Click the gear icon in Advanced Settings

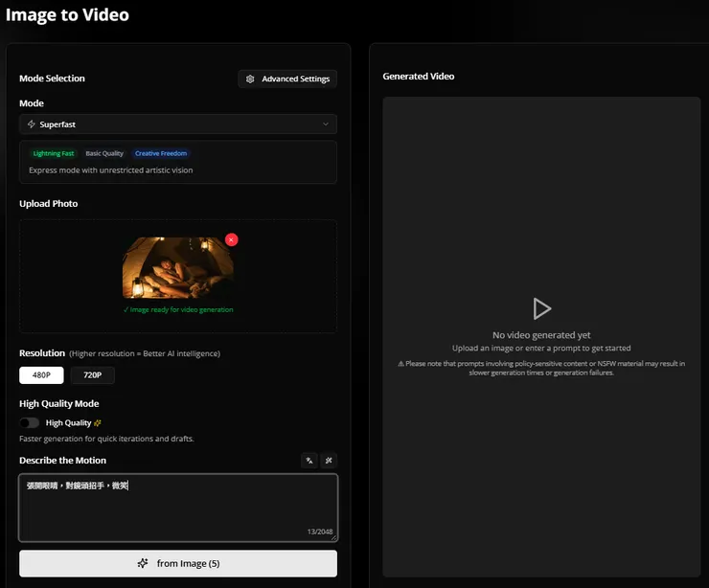pos(250,79)
